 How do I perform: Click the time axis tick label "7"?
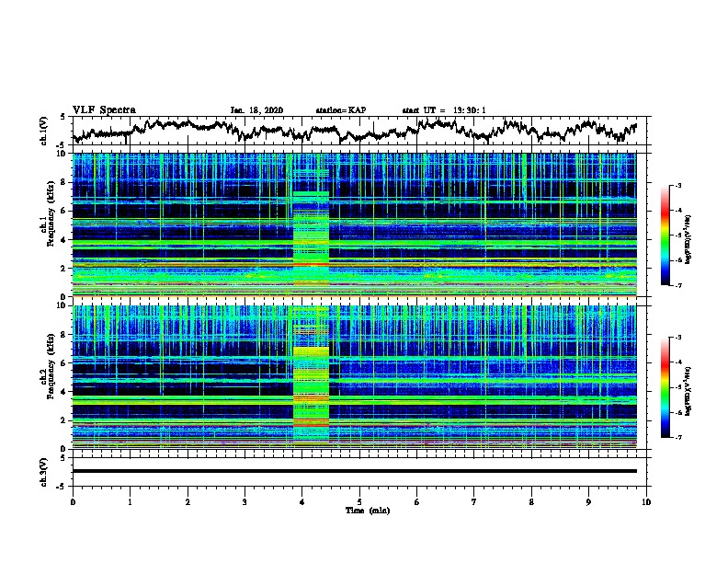474,502
